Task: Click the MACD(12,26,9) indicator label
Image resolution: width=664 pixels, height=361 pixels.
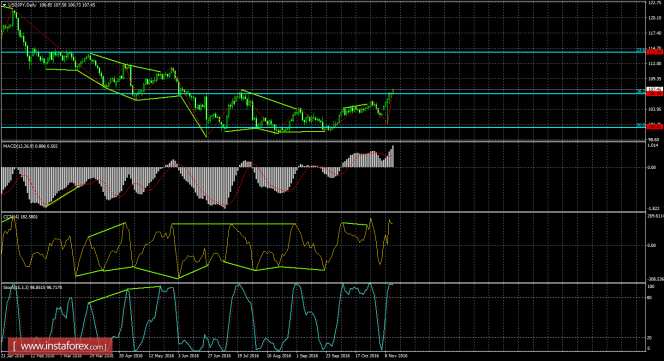Action: click(x=19, y=146)
